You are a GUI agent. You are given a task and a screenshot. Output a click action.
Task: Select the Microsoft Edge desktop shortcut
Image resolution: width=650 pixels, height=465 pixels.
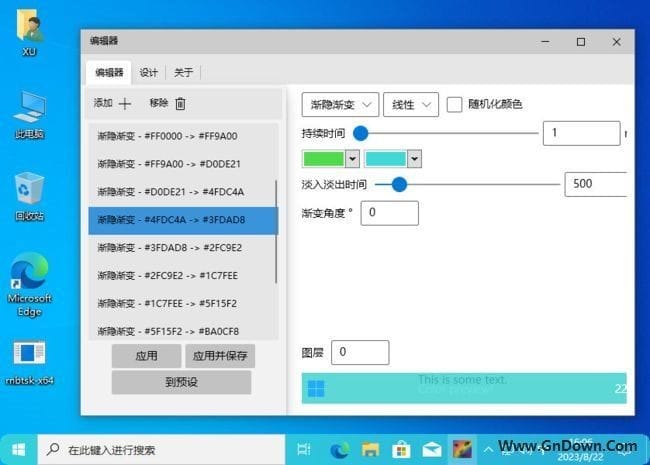click(x=29, y=285)
